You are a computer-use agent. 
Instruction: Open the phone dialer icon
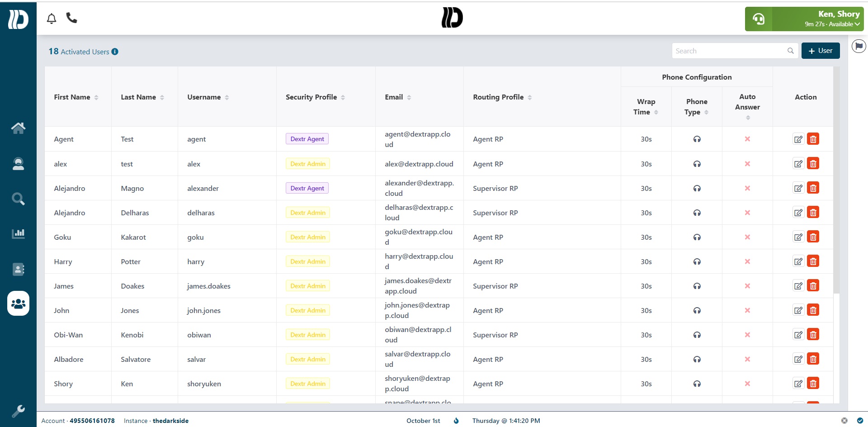71,18
